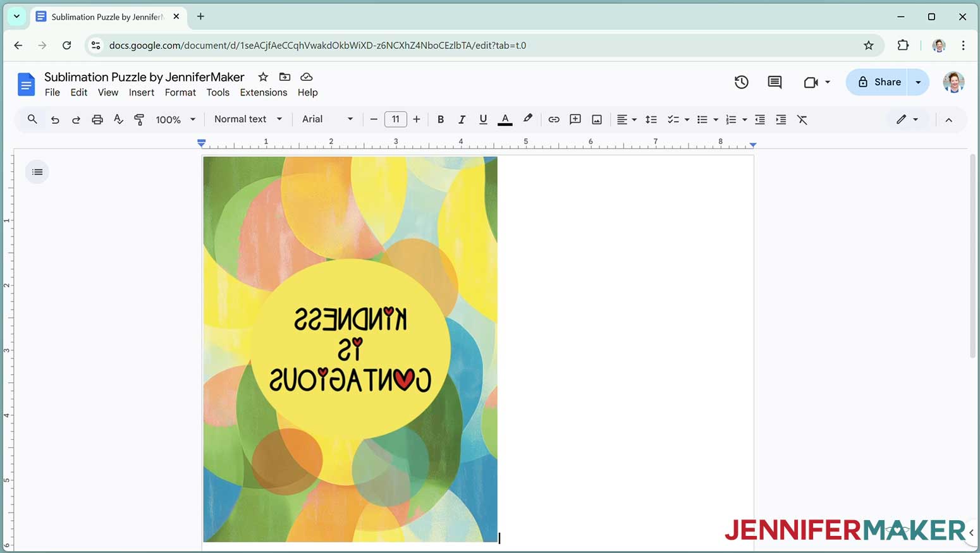Redo the last action

[x=76, y=119]
